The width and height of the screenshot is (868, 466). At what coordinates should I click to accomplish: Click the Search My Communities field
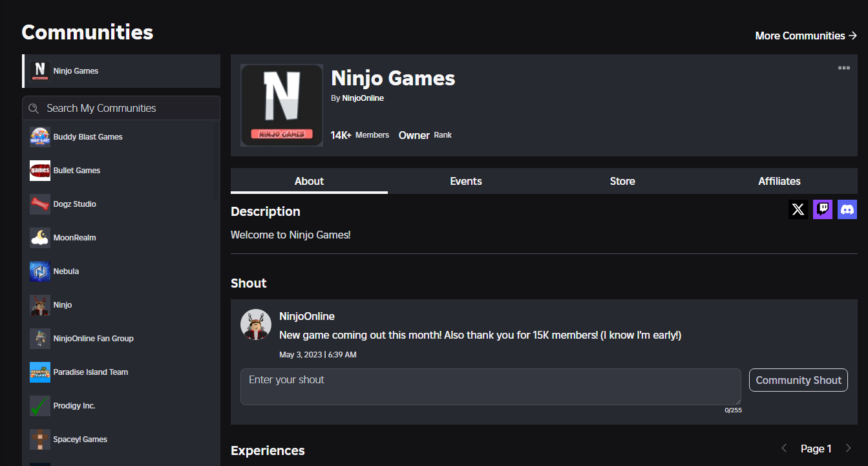(121, 108)
